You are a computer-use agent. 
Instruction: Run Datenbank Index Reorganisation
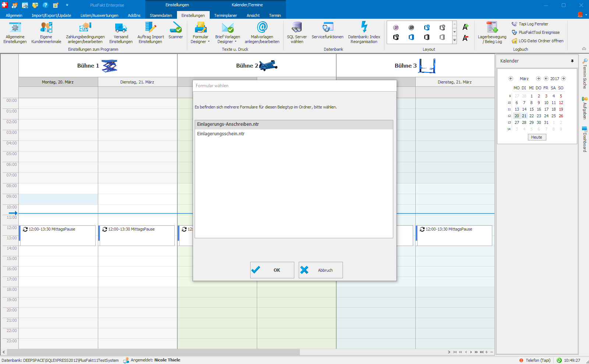[x=364, y=33]
